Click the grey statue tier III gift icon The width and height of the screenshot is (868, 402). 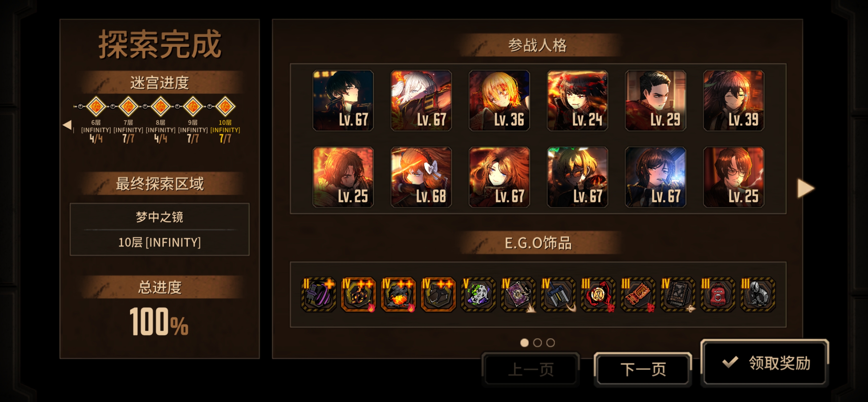(x=758, y=295)
